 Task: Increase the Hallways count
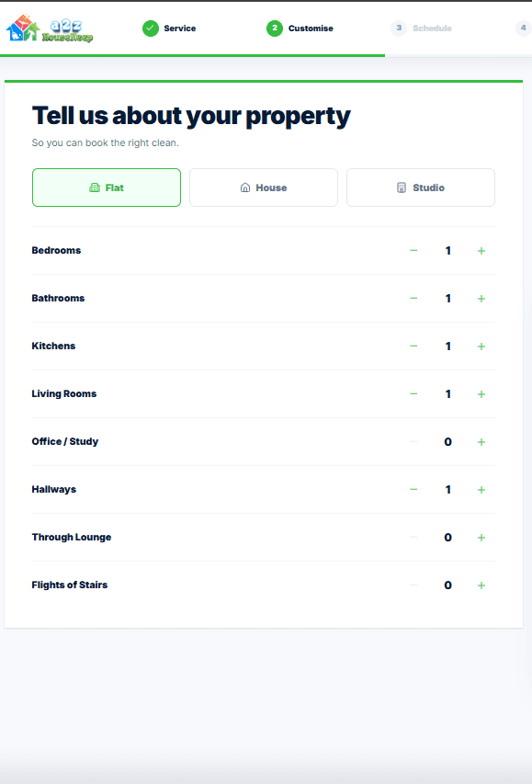pyautogui.click(x=481, y=490)
